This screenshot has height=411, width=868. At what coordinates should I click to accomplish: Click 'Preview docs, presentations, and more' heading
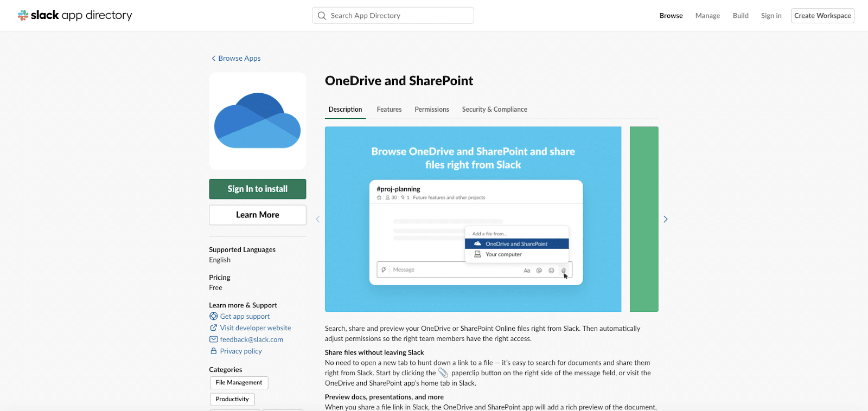[x=384, y=397]
